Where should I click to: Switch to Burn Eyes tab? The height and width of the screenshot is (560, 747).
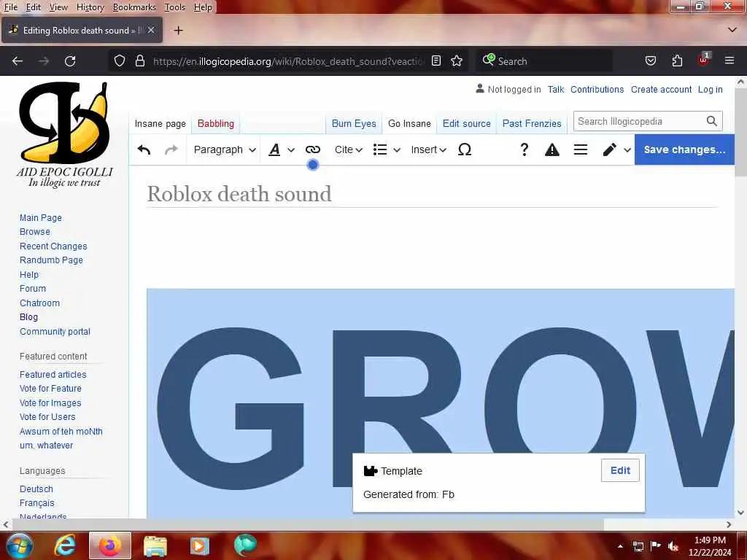[354, 124]
